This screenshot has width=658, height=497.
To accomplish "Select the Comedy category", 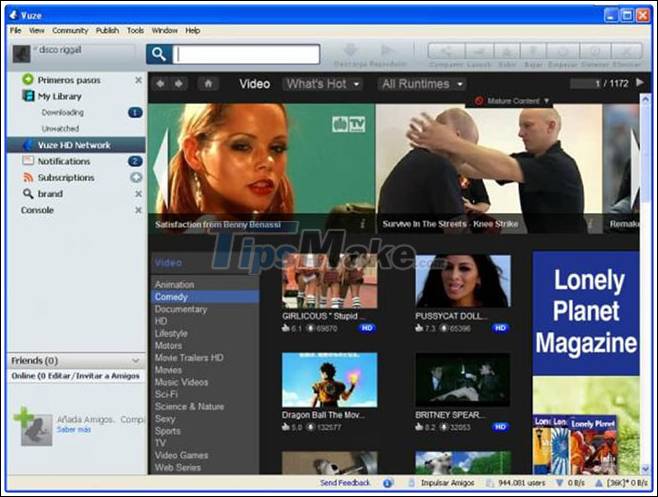I will [206, 297].
